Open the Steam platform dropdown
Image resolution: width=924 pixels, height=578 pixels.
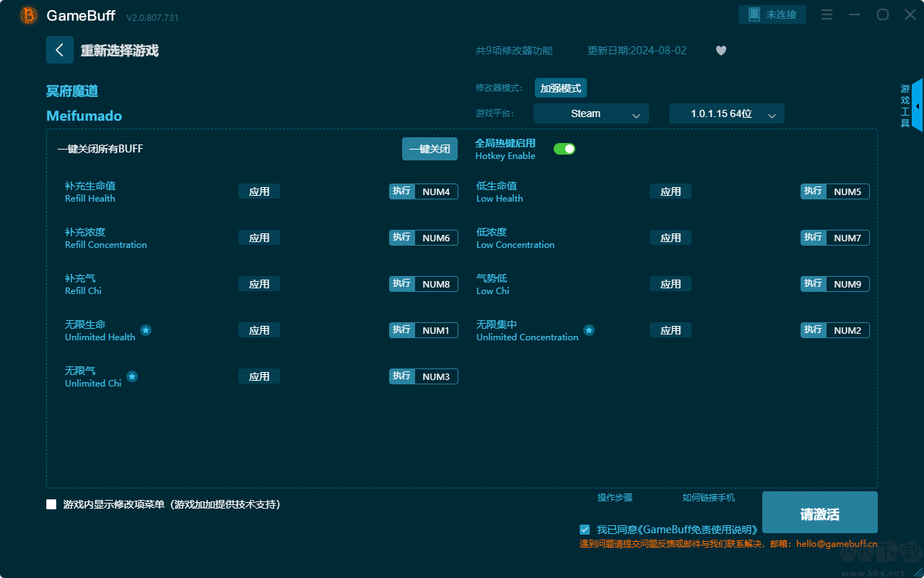590,114
